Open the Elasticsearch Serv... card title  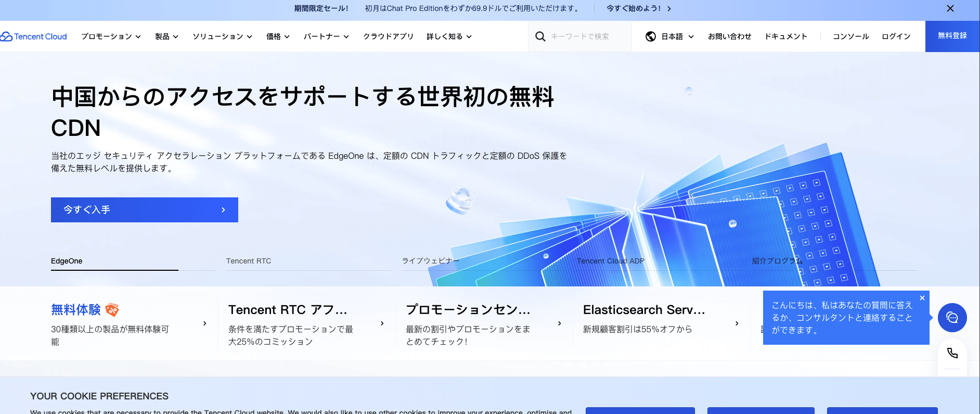click(x=644, y=310)
